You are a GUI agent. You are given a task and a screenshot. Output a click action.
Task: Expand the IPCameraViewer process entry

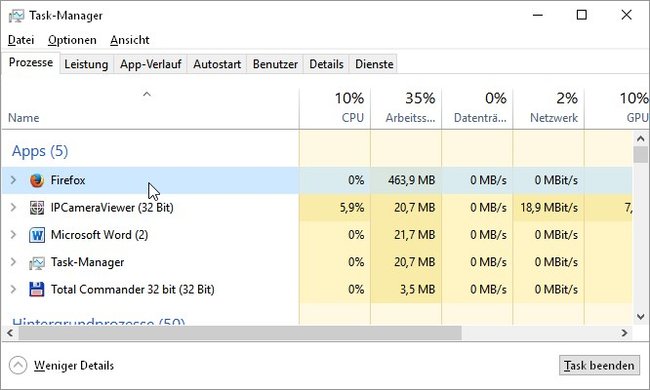(13, 208)
